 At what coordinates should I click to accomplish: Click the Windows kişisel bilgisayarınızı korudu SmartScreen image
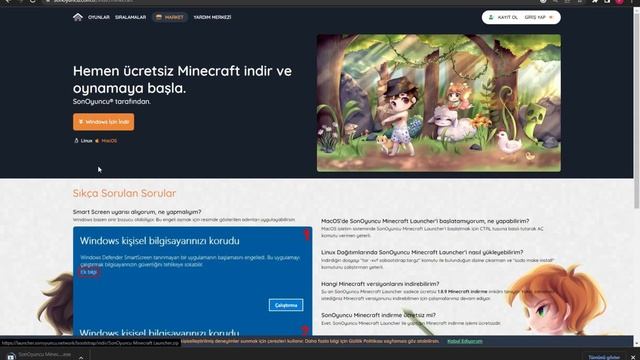(193, 281)
